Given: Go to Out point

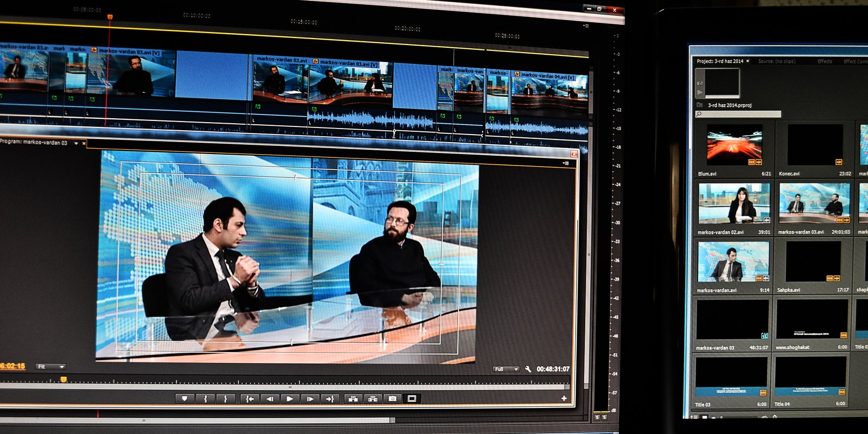Looking at the screenshot, I should pos(330,399).
